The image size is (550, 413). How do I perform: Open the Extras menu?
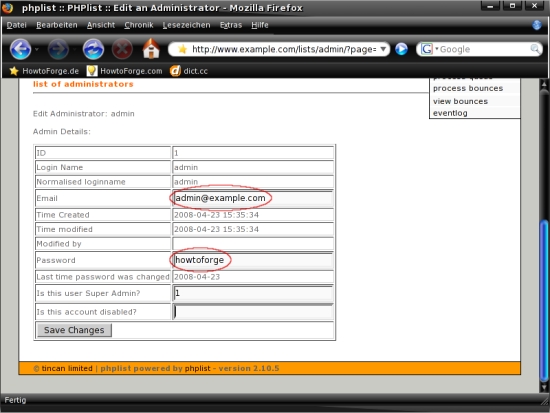tap(231, 25)
